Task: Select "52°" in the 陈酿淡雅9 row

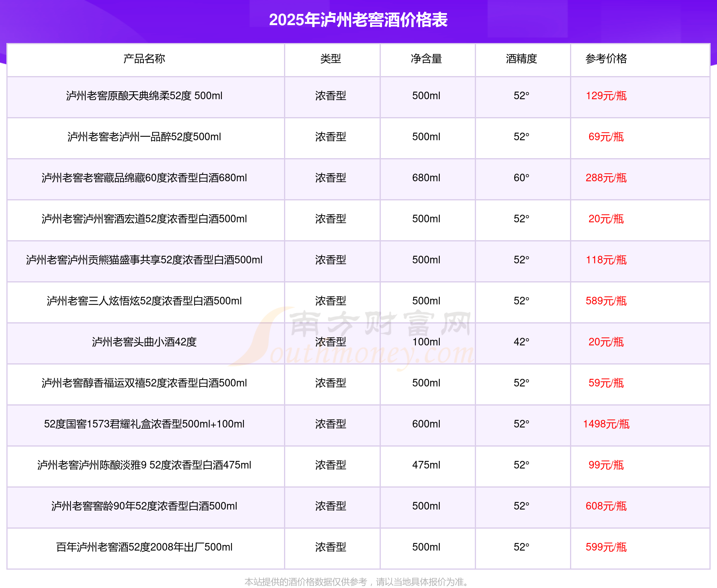Action: (521, 465)
